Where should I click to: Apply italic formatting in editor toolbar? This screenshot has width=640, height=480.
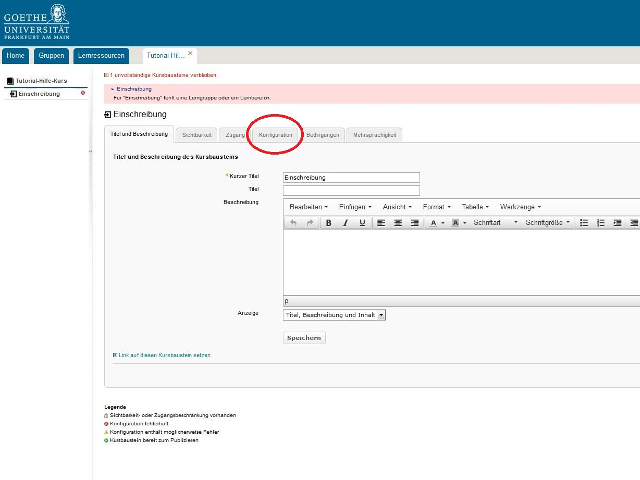click(345, 223)
